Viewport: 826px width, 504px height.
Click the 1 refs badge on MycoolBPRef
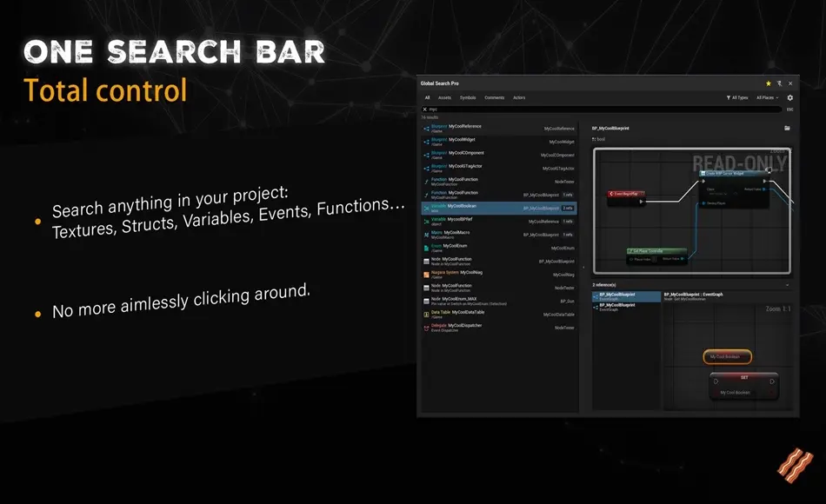568,222
